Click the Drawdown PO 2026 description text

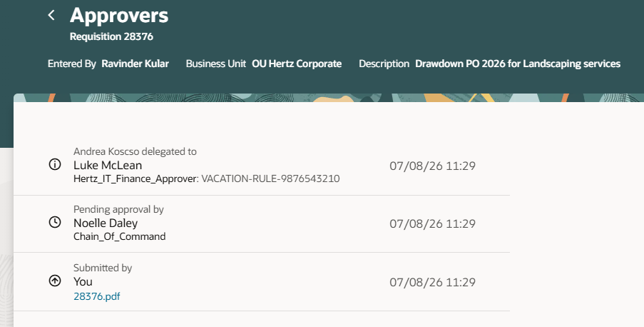(x=518, y=64)
